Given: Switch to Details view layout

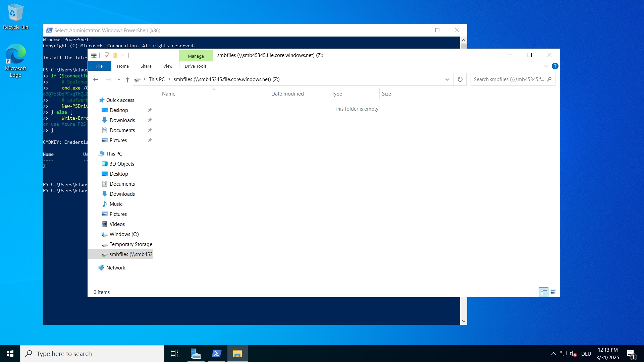Looking at the screenshot, I should pos(544,292).
